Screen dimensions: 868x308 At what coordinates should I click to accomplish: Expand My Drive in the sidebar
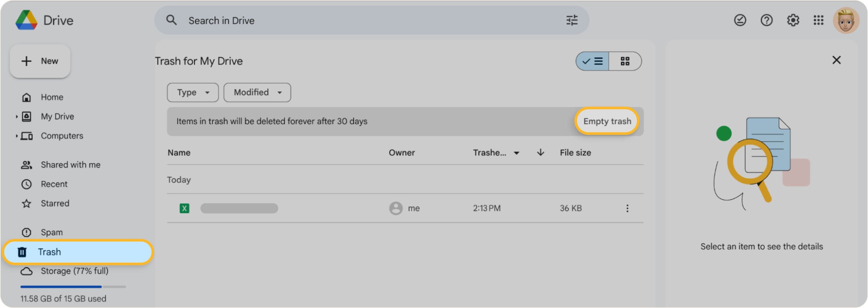click(17, 116)
